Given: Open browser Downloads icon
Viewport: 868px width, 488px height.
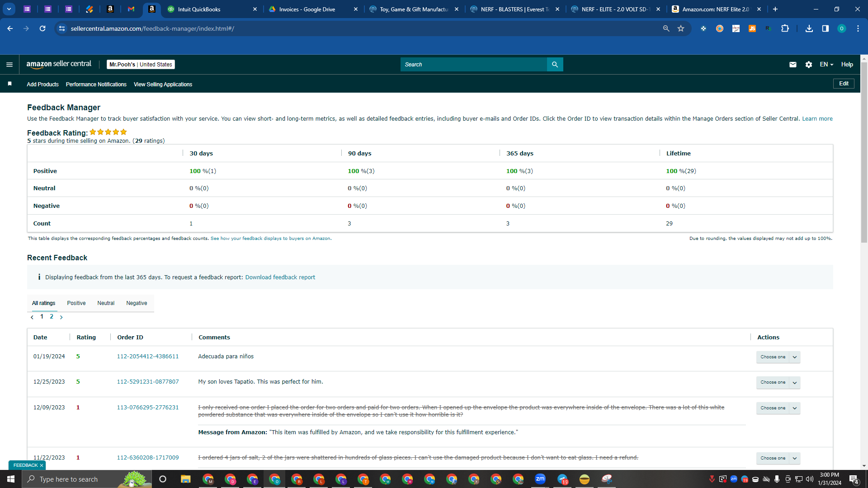Looking at the screenshot, I should [809, 28].
